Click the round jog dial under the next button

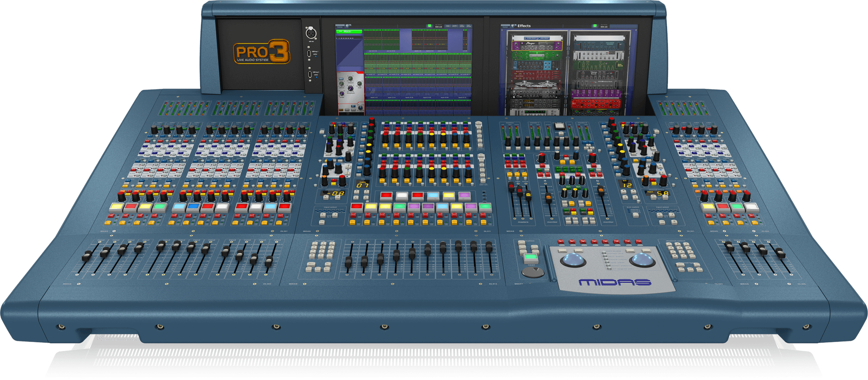coord(533,272)
